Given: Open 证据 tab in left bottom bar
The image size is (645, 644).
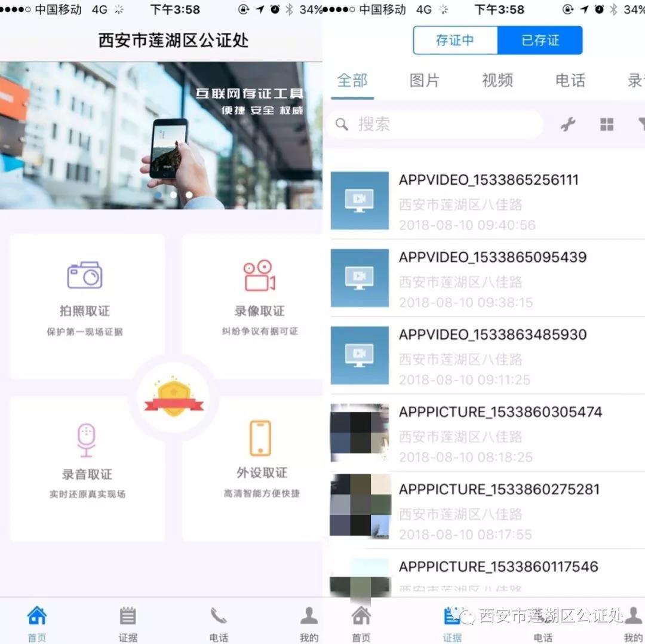Looking at the screenshot, I should tap(128, 622).
